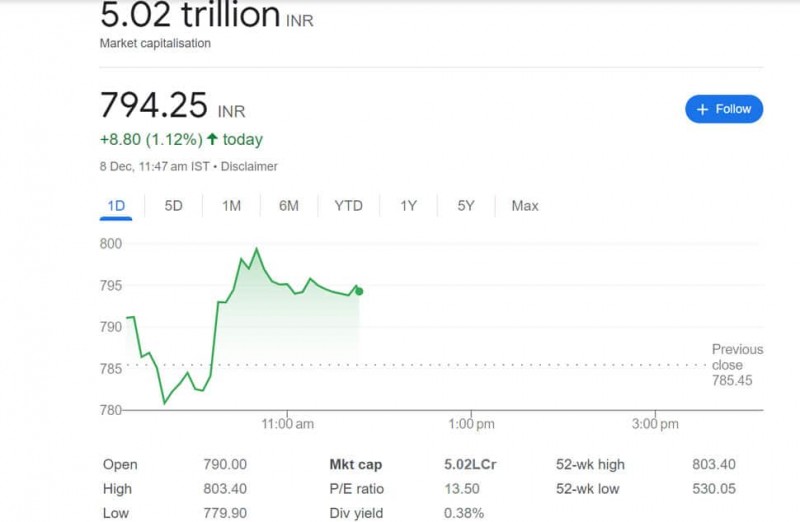Show the 6M chart range
Screen dimensions: 800x522
pos(289,206)
